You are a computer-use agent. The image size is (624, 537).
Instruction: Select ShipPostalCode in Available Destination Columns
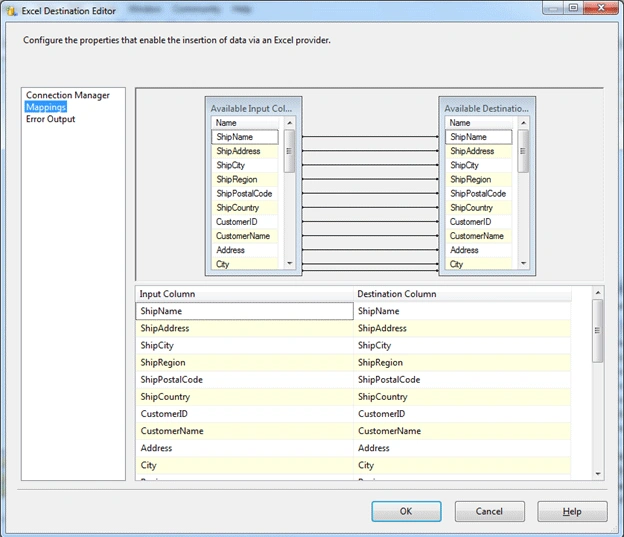[479, 193]
